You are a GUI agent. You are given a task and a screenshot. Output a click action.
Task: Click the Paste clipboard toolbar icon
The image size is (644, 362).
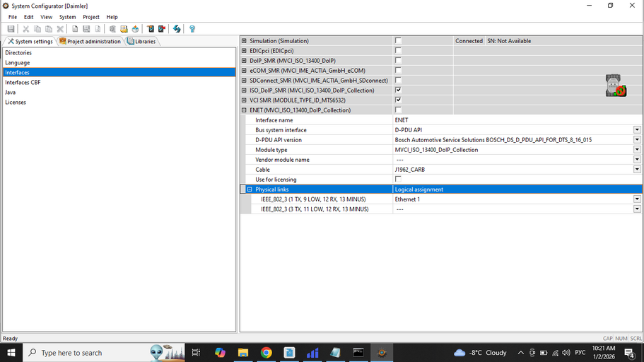49,29
